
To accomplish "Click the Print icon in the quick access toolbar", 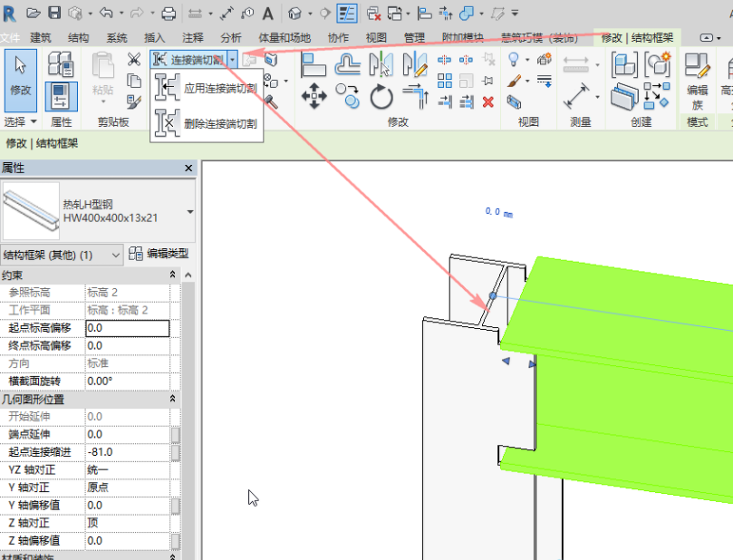I will click(169, 13).
